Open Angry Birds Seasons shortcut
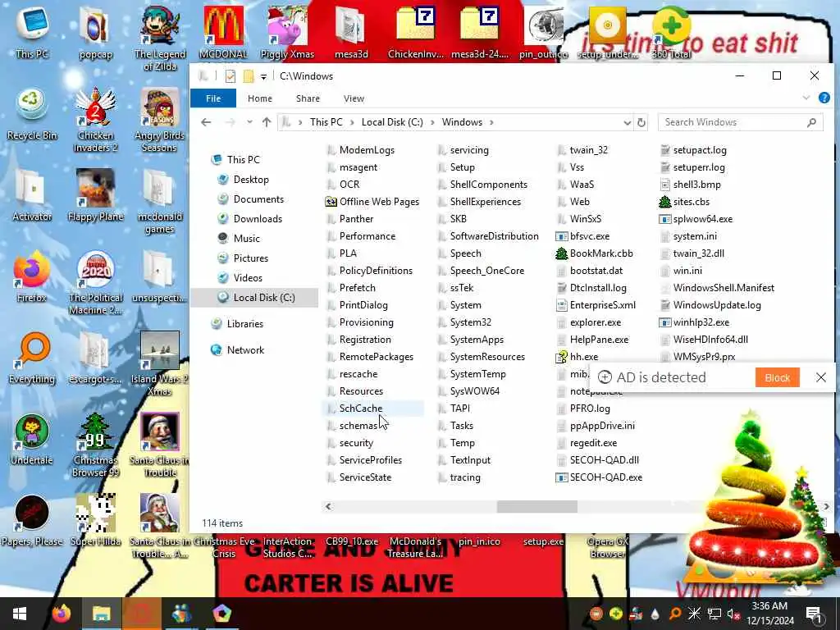This screenshot has height=630, width=840. tap(160, 120)
